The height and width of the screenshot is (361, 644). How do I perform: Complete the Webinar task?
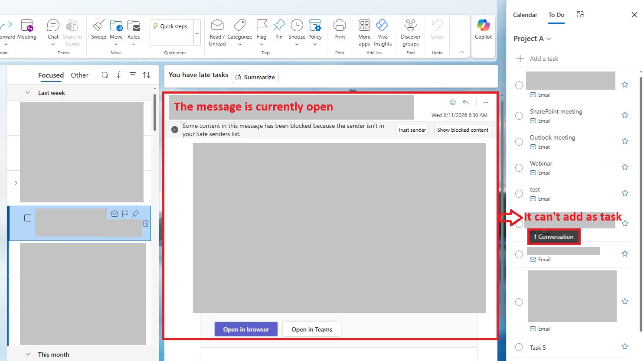click(x=519, y=168)
